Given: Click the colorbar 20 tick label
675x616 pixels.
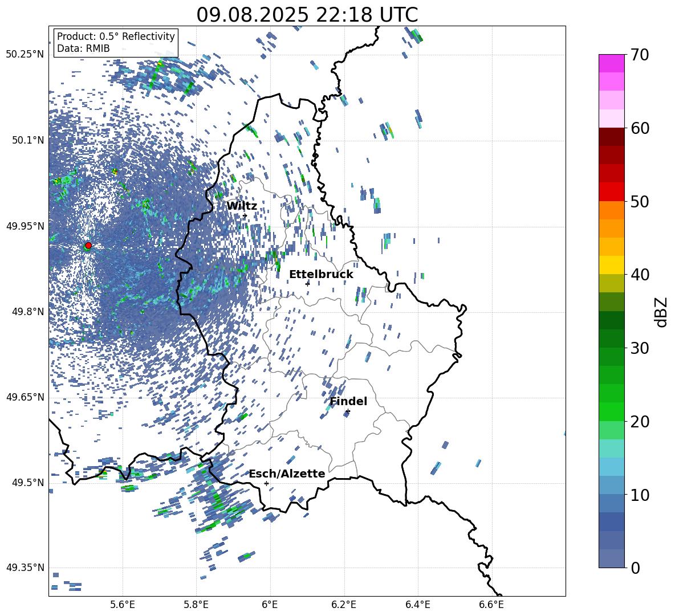Looking at the screenshot, I should click(640, 421).
